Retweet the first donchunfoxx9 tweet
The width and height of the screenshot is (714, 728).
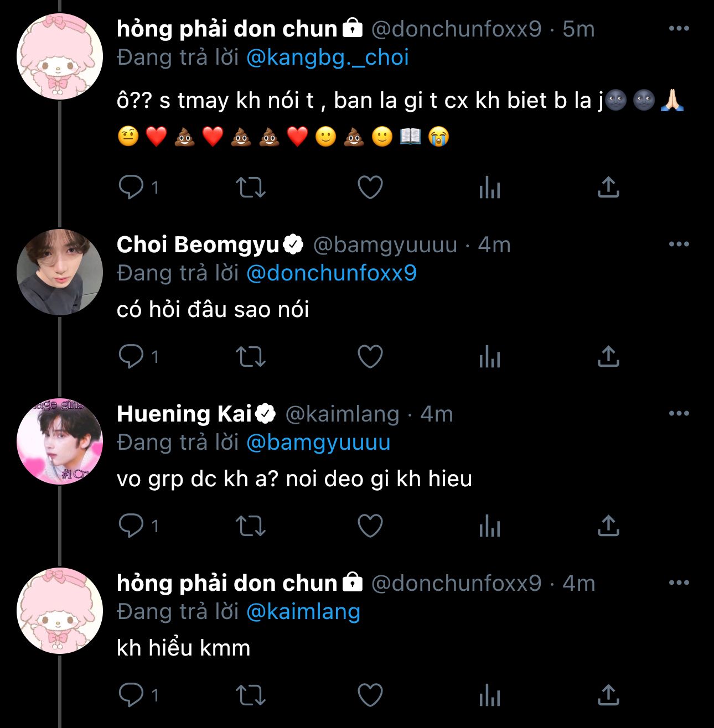point(251,188)
